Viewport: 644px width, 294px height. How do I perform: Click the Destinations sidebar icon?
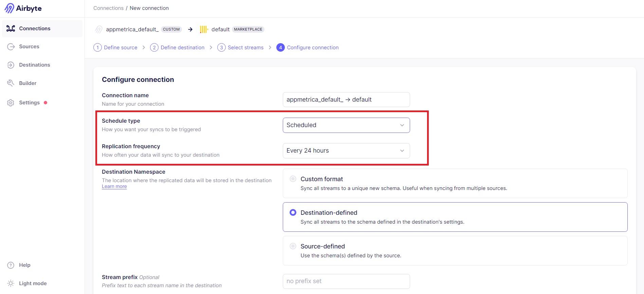11,65
